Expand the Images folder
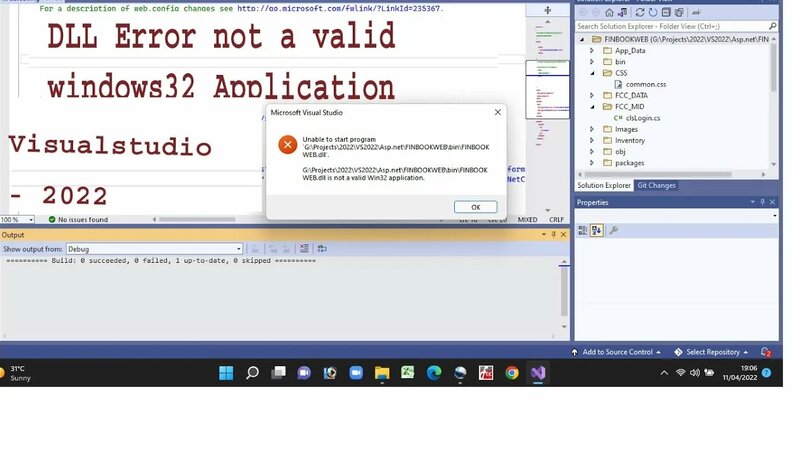Screen dimensions: 800x450 point(592,129)
